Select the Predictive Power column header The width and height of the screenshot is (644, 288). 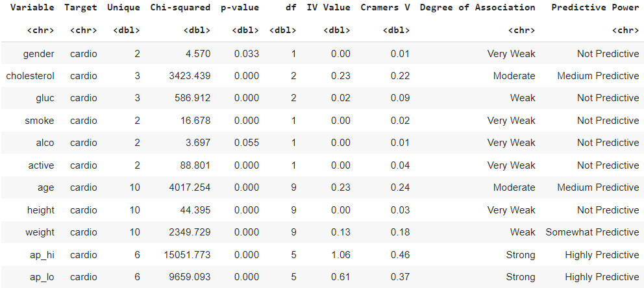[x=595, y=8]
